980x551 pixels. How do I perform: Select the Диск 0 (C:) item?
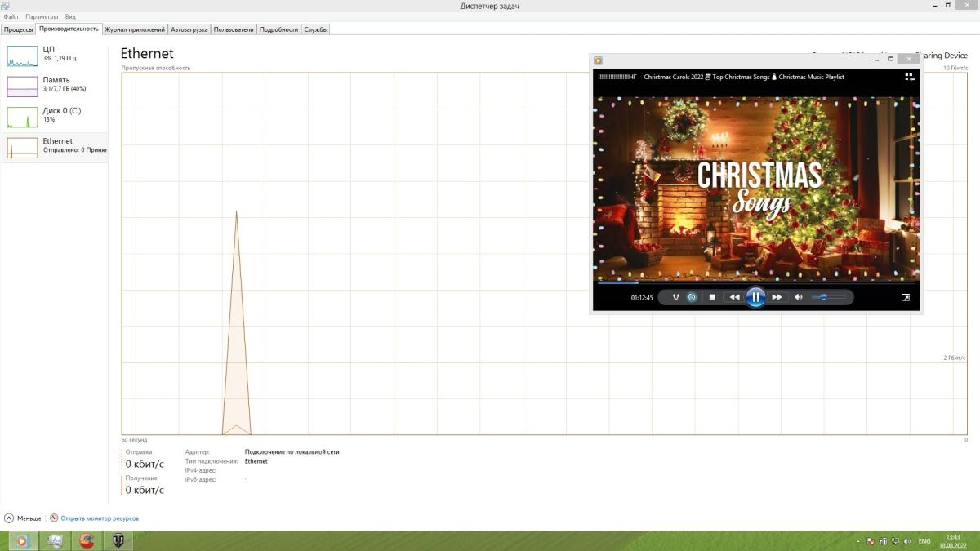click(55, 116)
